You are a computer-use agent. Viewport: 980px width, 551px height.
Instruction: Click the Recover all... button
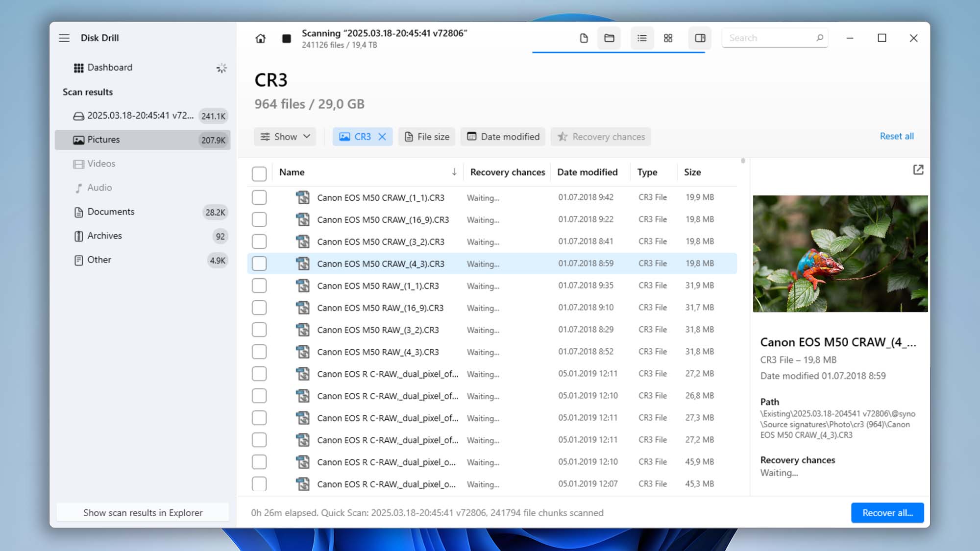[x=887, y=513]
